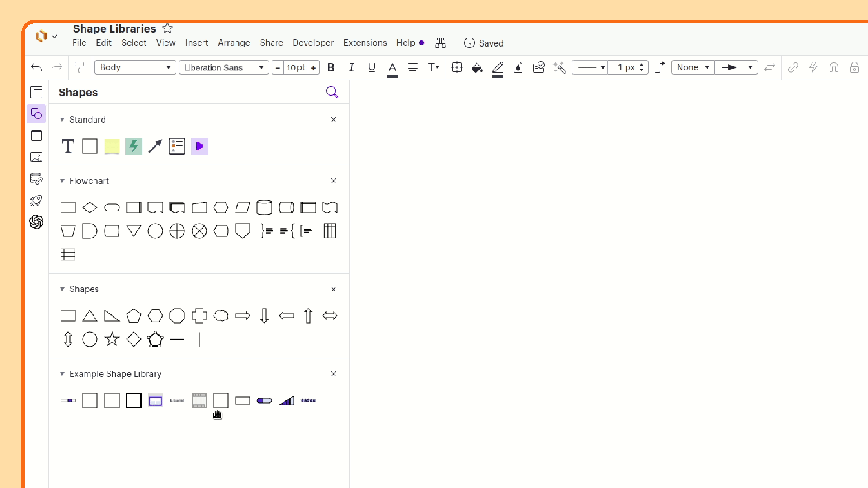Open the fill color bucket tool
This screenshot has height=488, width=868.
(x=477, y=68)
